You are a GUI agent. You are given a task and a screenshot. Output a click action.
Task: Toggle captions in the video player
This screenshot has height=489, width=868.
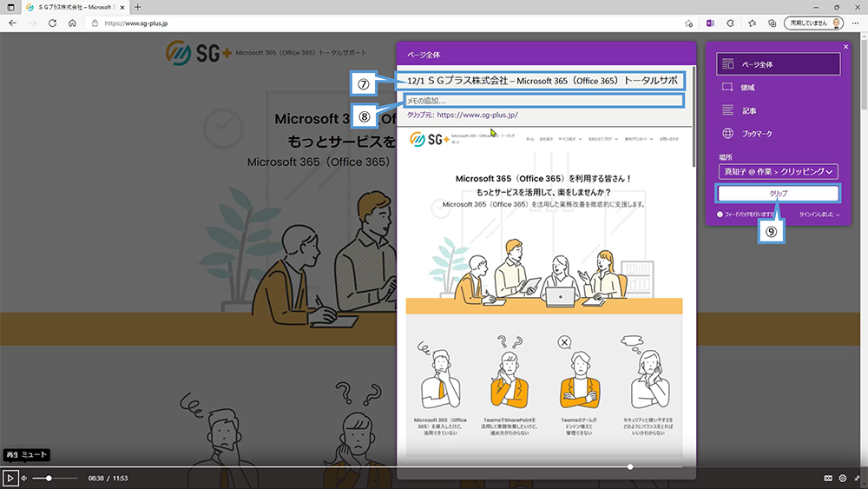[828, 478]
